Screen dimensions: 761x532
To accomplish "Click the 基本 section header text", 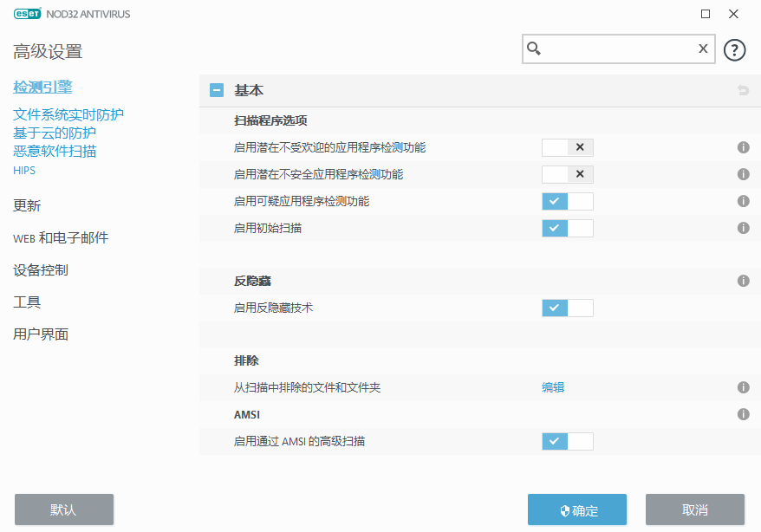I will pos(249,90).
